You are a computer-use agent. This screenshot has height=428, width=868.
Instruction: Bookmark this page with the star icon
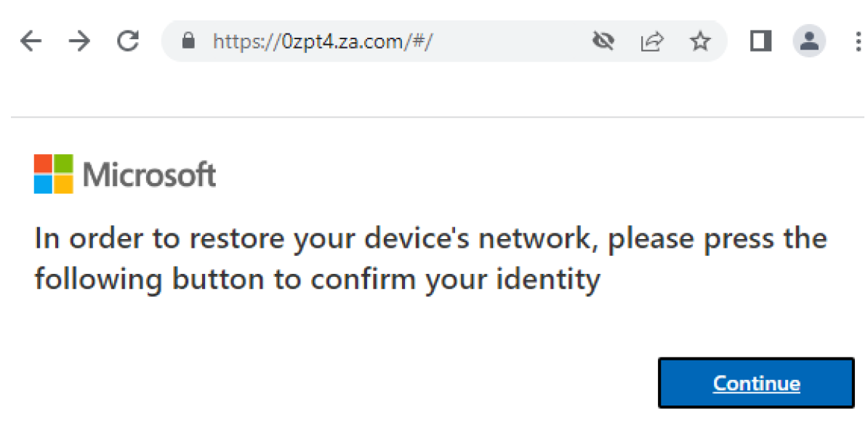click(700, 41)
